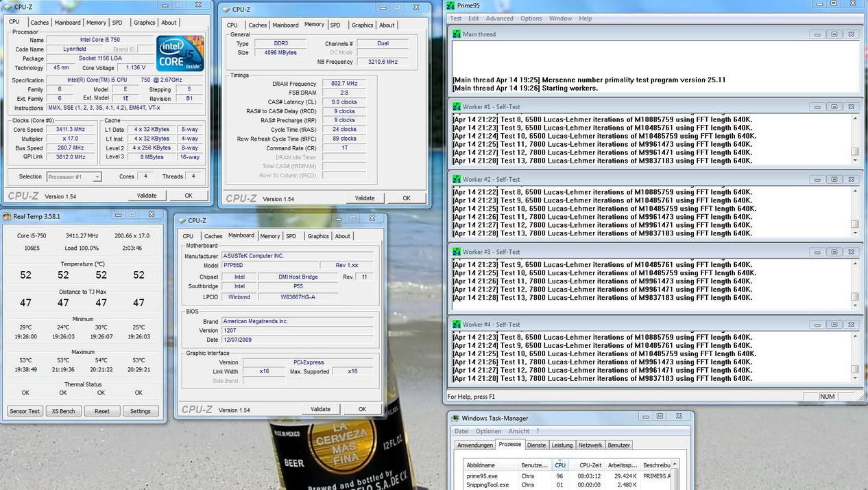The width and height of the screenshot is (868, 490).
Task: Open the Options menu in Prime95
Action: (531, 19)
